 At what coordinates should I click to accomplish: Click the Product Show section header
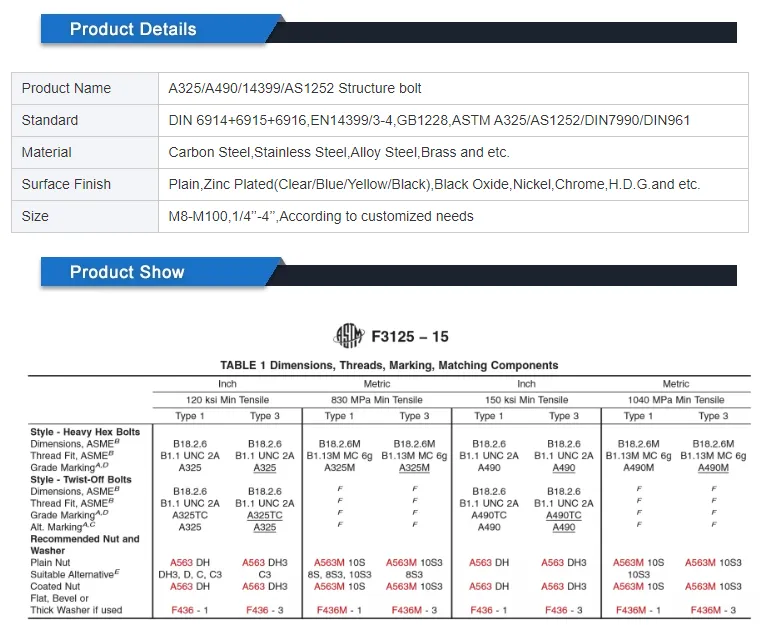127,272
